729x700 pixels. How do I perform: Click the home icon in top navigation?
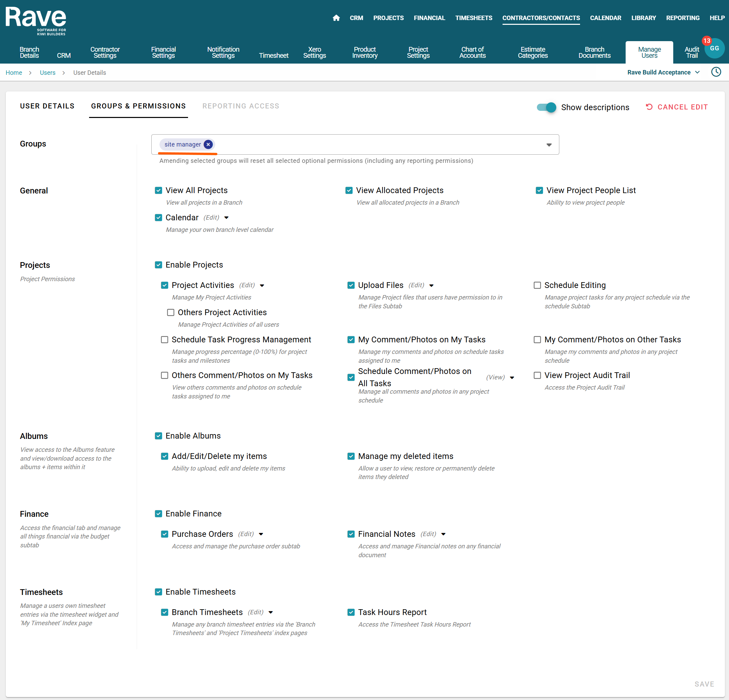336,18
